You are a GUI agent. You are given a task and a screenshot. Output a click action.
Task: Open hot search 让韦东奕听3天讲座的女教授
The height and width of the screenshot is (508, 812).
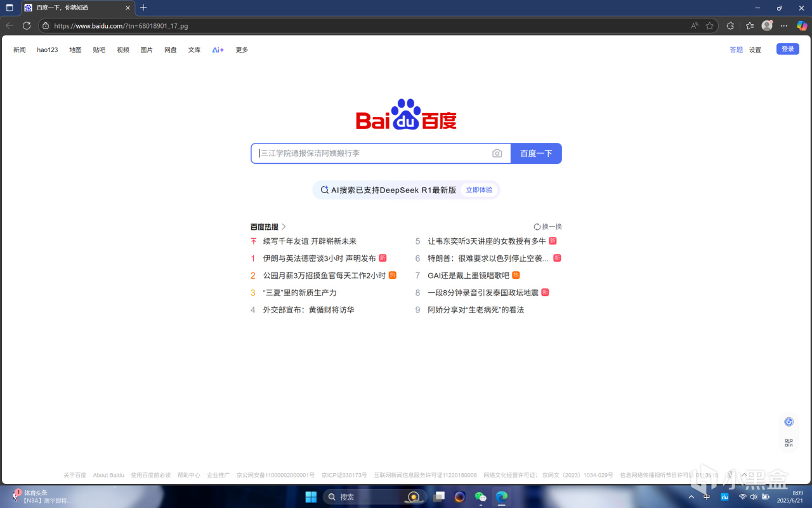(487, 241)
